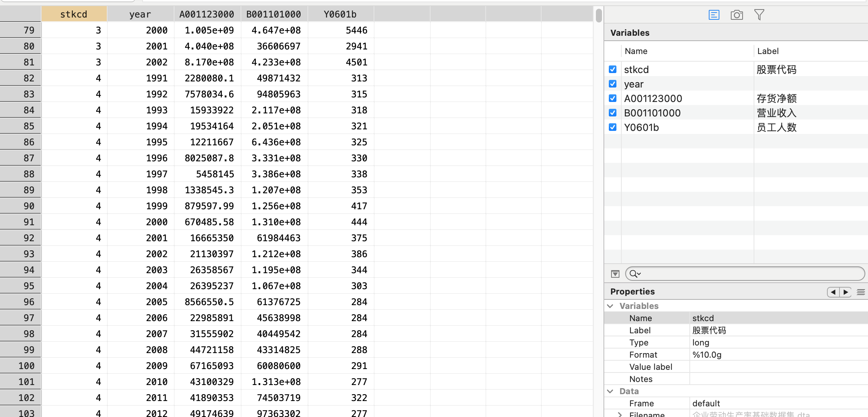Open the Properties panel menu icon
This screenshot has width=868, height=417.
[x=861, y=292]
